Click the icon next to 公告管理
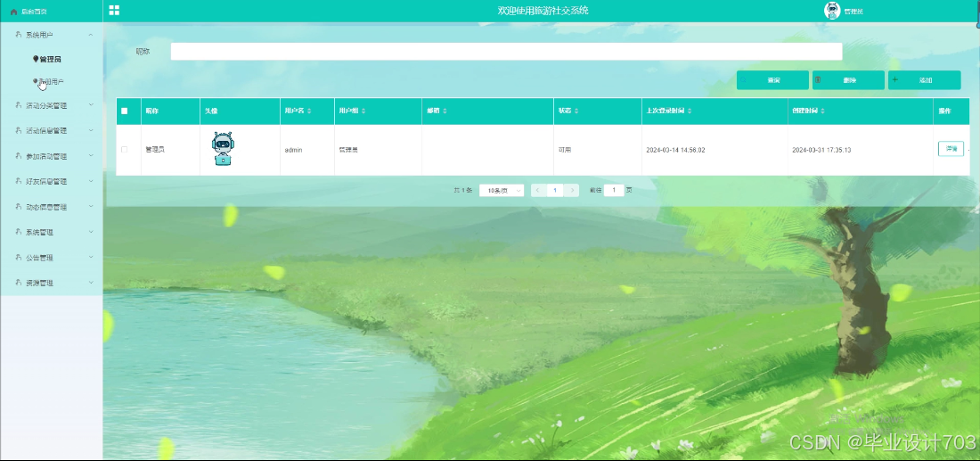The width and height of the screenshot is (980, 461). 19,257
